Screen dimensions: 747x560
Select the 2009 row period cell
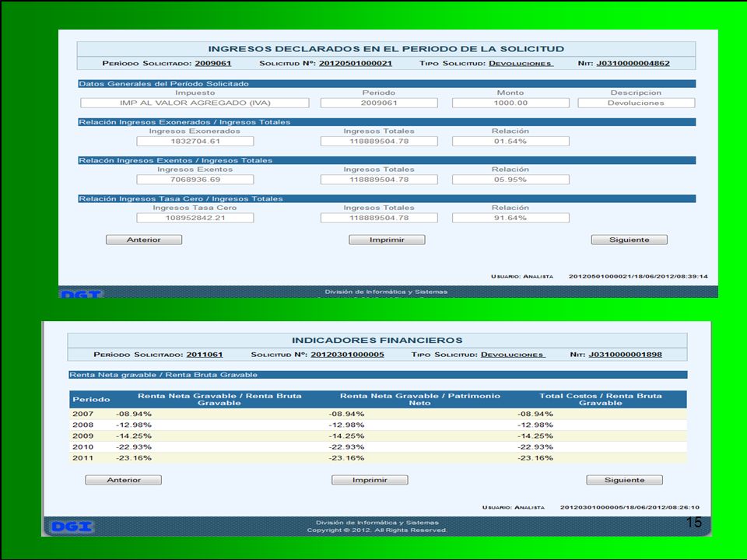(83, 436)
